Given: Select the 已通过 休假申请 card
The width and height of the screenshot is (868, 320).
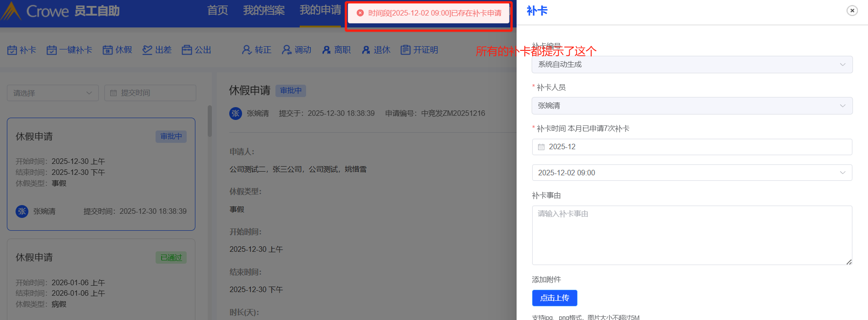Looking at the screenshot, I should coord(101,279).
